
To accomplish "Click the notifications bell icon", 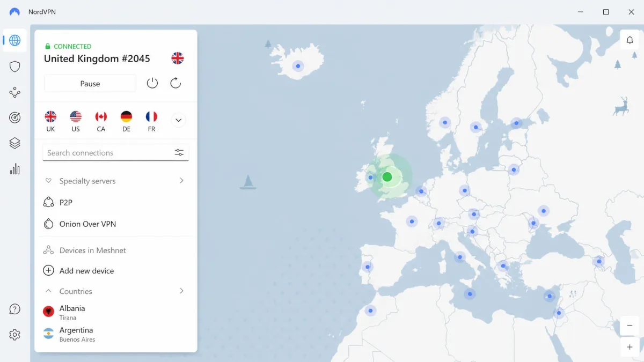I will click(630, 40).
